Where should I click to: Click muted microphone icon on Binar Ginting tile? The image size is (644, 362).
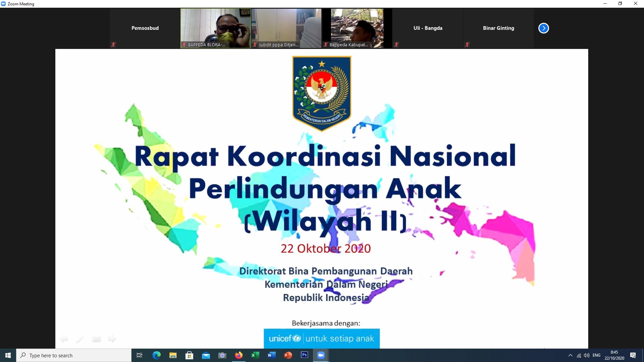point(467,45)
